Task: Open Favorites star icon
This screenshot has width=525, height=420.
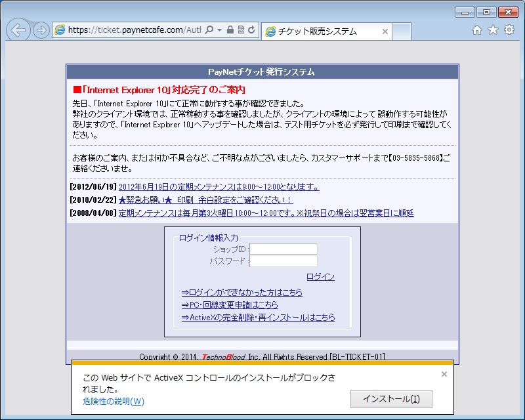Action: pos(493,30)
